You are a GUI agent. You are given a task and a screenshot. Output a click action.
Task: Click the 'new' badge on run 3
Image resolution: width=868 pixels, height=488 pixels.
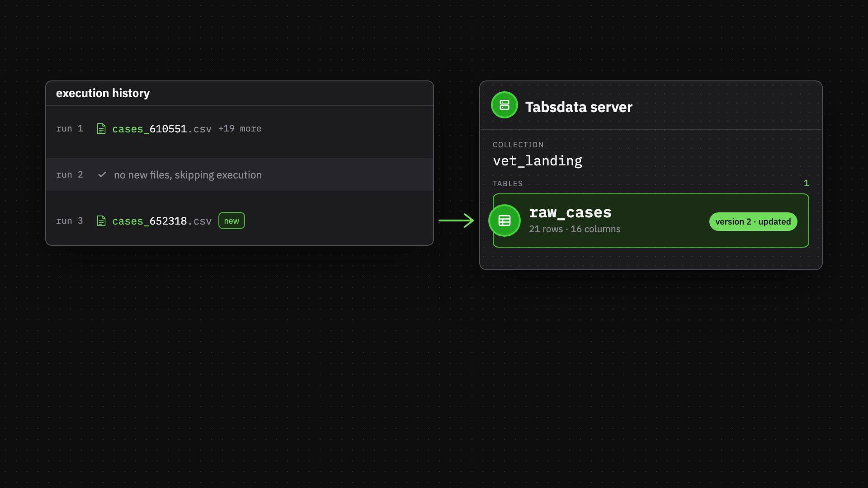click(x=231, y=221)
